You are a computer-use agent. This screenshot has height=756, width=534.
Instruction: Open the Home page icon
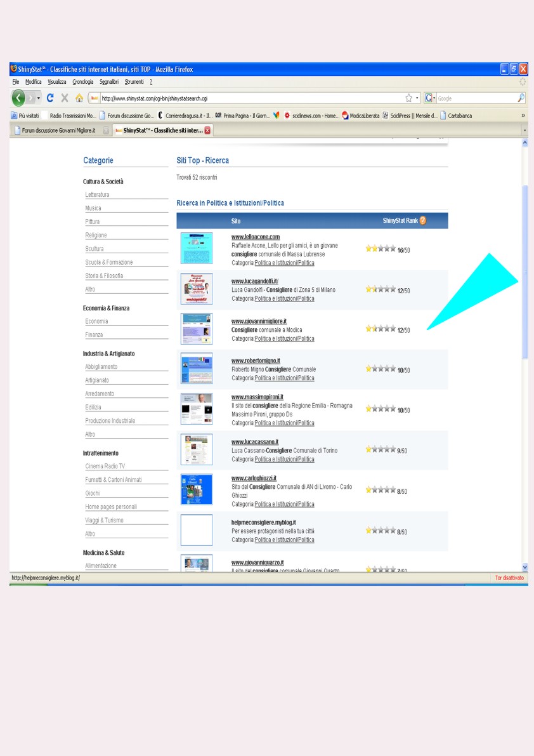pyautogui.click(x=79, y=98)
